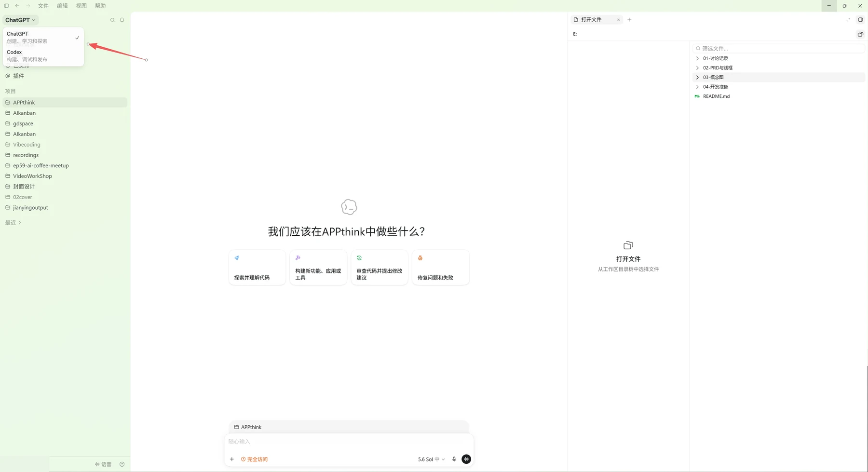Select the 打开文件 tab

(597, 20)
